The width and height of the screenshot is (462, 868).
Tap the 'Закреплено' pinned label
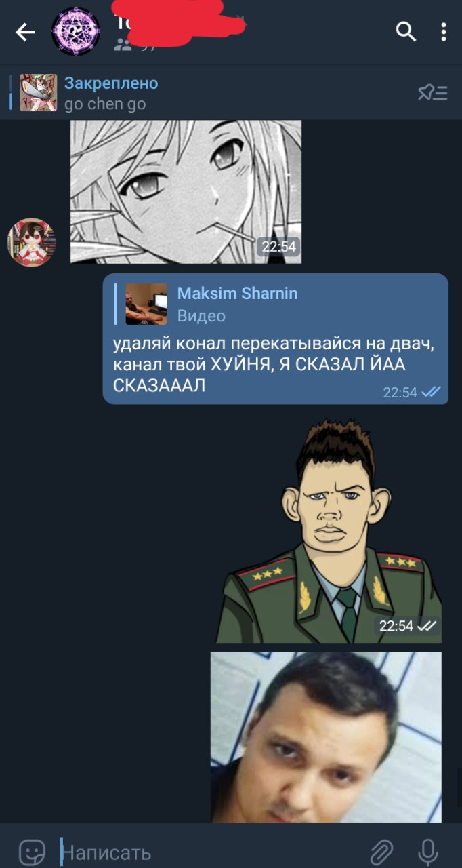(x=111, y=83)
